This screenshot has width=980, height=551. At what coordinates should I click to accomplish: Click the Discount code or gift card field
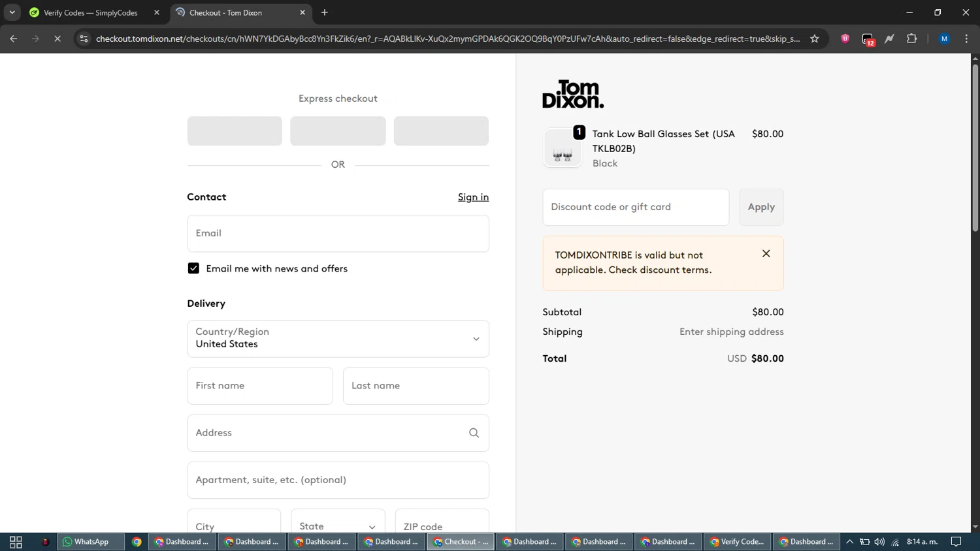636,208
